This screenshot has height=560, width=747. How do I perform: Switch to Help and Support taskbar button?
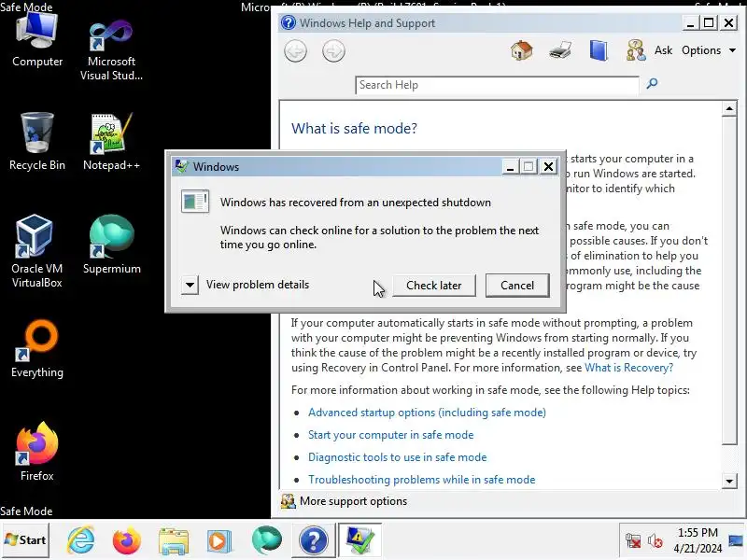click(x=314, y=540)
